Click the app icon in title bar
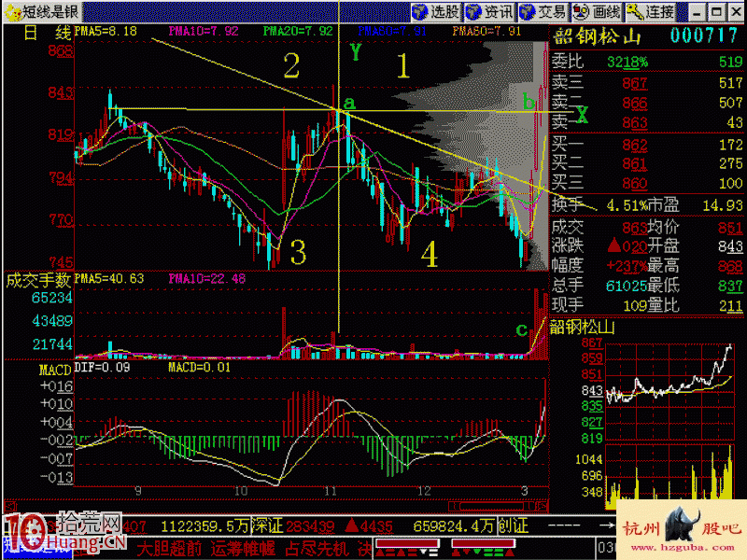The height and width of the screenshot is (560, 747). click(13, 12)
